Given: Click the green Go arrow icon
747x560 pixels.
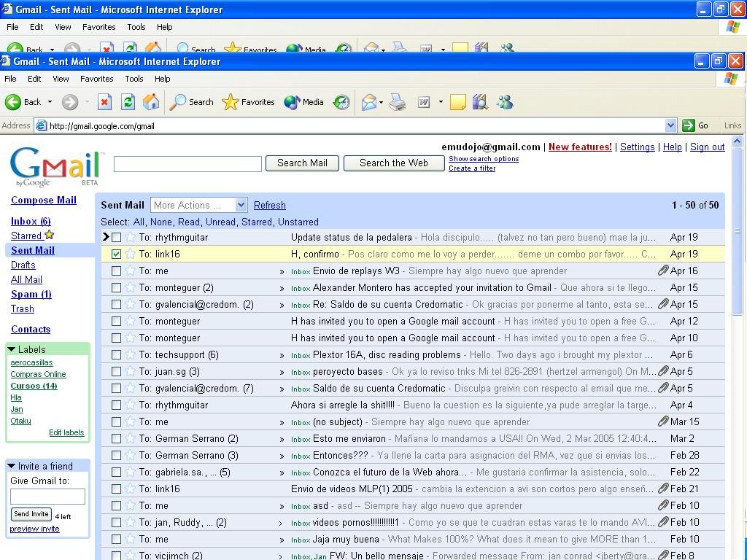Looking at the screenshot, I should 689,125.
